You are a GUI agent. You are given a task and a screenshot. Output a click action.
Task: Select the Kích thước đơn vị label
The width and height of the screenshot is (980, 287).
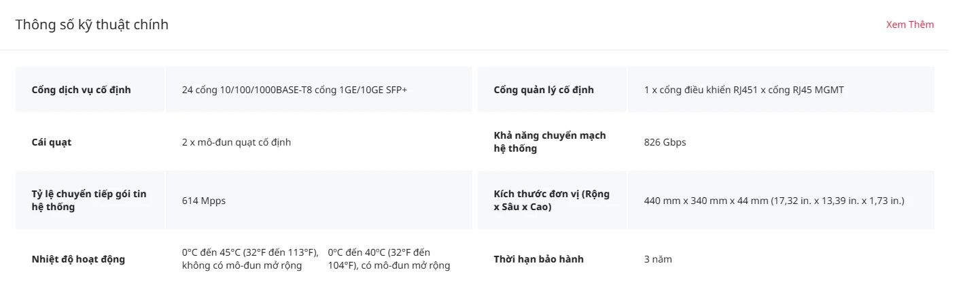[552, 201]
